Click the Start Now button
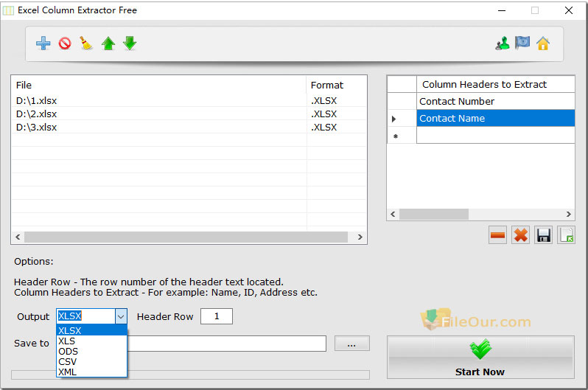This screenshot has height=390, width=588. [x=480, y=357]
